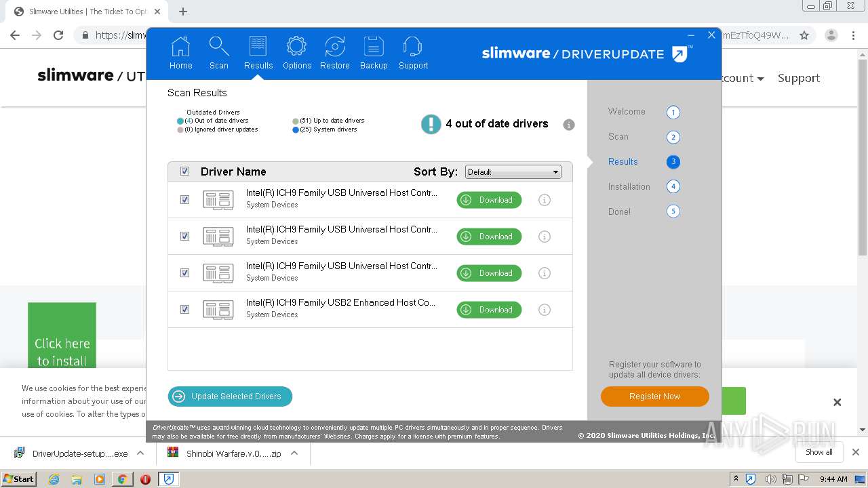Open a new Chrome tab

[x=183, y=12]
